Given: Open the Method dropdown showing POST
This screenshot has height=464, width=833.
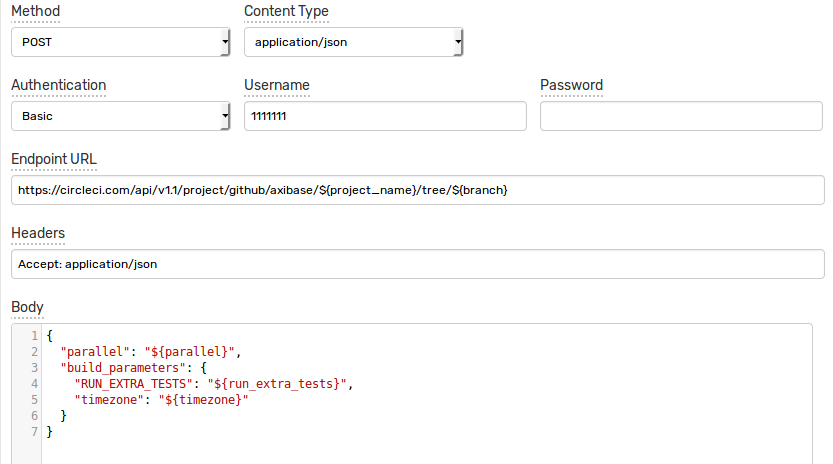Looking at the screenshot, I should click(120, 42).
